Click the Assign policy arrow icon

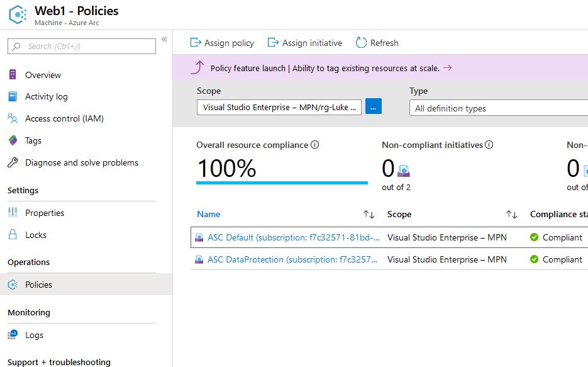tap(196, 42)
